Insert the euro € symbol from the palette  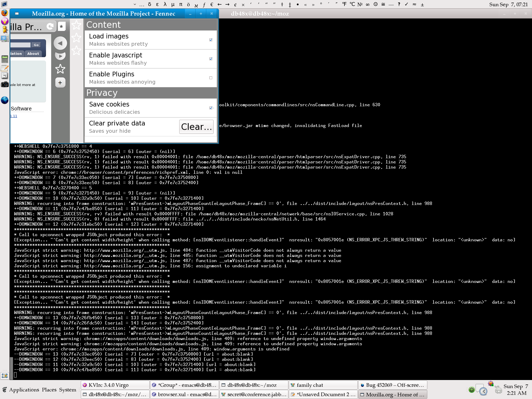click(x=212, y=4)
